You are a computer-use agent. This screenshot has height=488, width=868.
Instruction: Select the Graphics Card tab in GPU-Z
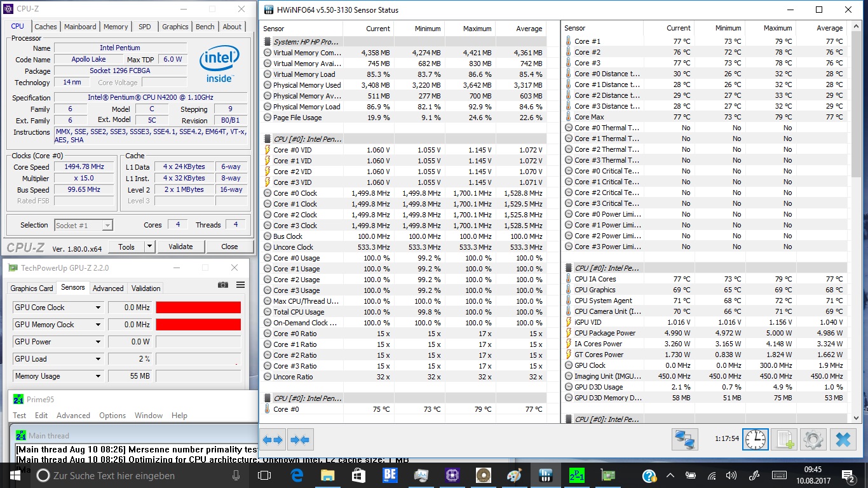[x=32, y=288]
